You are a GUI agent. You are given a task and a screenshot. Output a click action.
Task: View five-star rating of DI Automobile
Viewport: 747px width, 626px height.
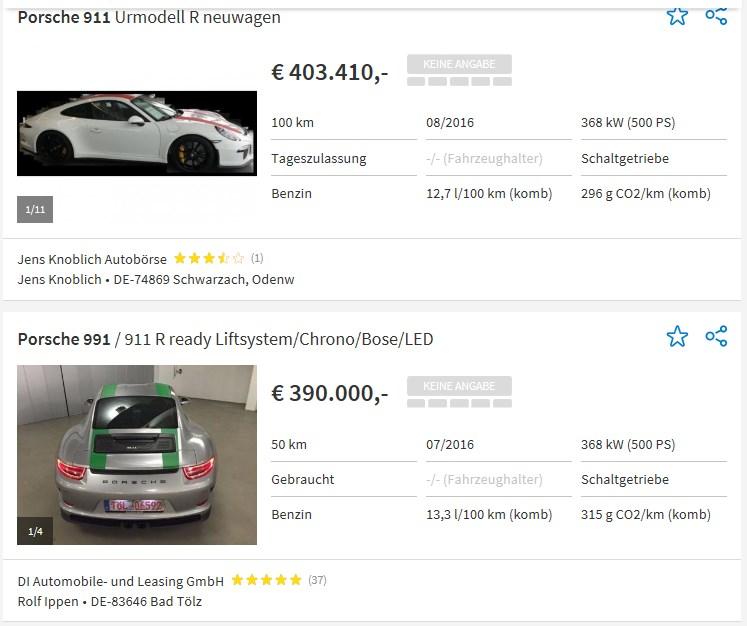(266, 580)
